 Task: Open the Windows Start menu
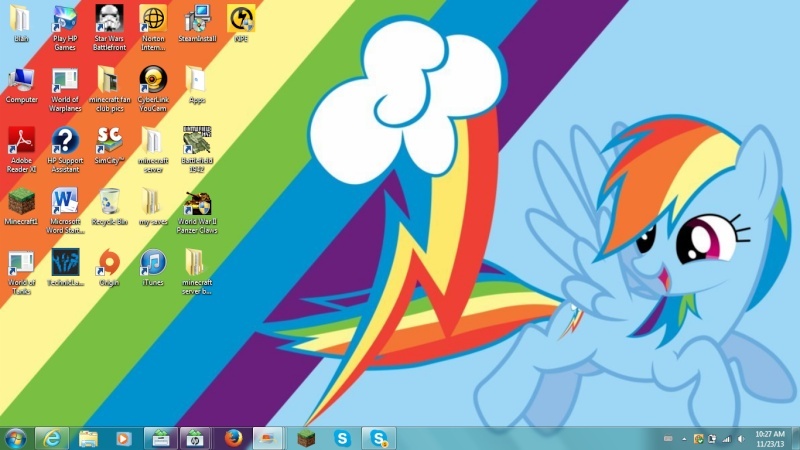[16, 438]
